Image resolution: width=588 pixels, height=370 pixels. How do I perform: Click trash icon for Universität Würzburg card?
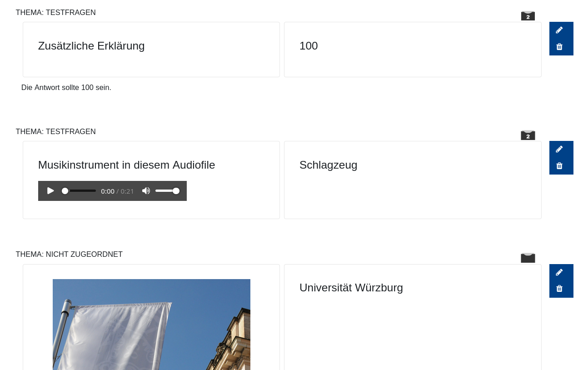tap(559, 289)
